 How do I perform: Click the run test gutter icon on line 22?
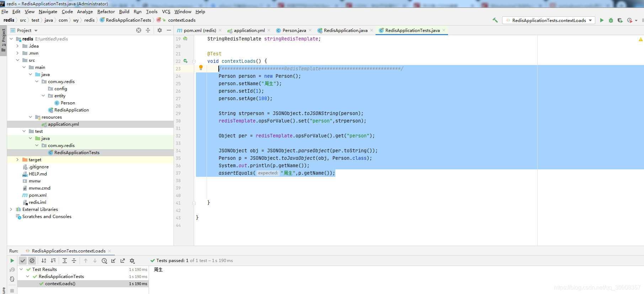click(186, 61)
